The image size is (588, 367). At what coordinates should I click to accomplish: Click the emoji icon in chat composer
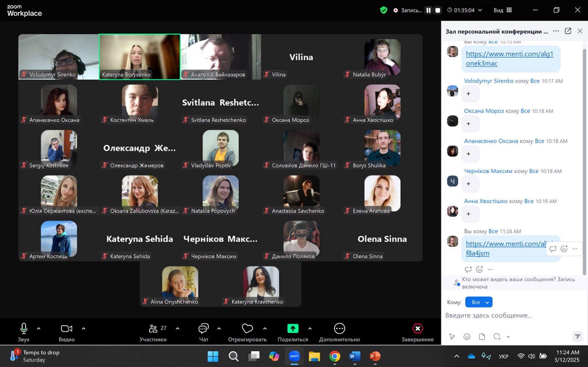tap(467, 337)
